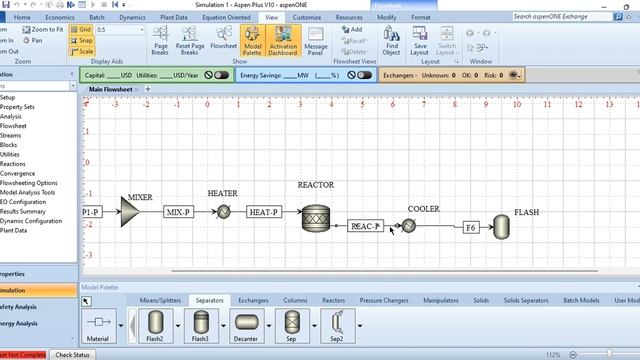
Task: Toggle the Model Palette button
Action: (x=252, y=40)
